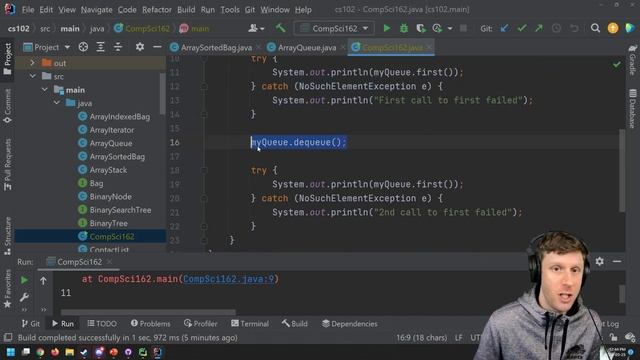640x360 pixels.
Task: Collapse the java folder in tree
Action: (x=57, y=103)
